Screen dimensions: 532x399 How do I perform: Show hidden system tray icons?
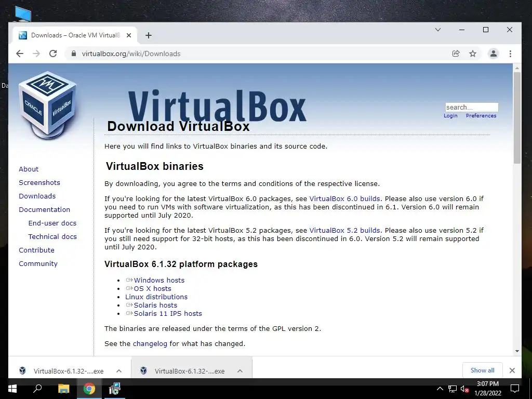click(x=440, y=389)
